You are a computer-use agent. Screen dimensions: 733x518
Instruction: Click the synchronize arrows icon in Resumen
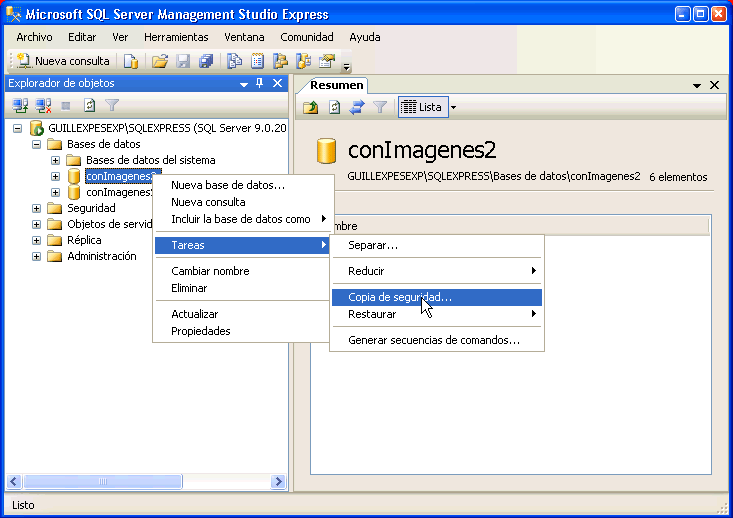point(357,107)
